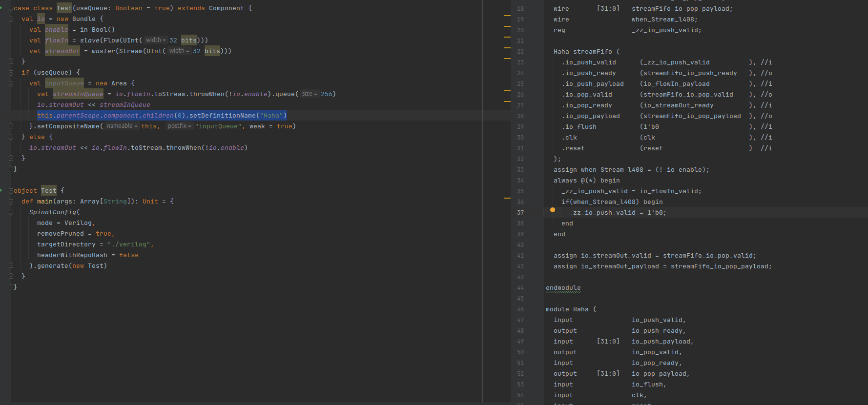Click the 'weak' named argument
This screenshot has height=405, width=868.
257,126
